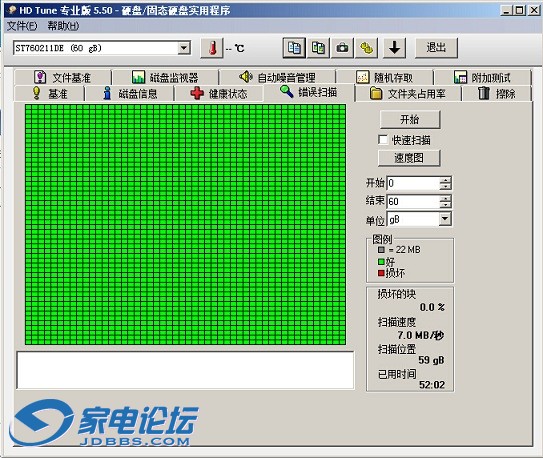The width and height of the screenshot is (543, 458).
Task: Click the temperature thermometer icon
Action: (x=212, y=48)
